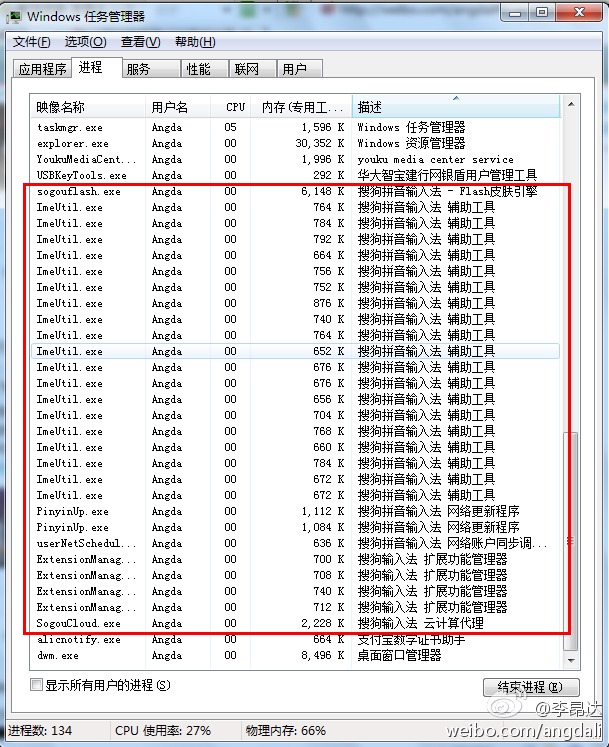Click the scrollbar up arrow
The image size is (609, 747).
click(x=571, y=104)
